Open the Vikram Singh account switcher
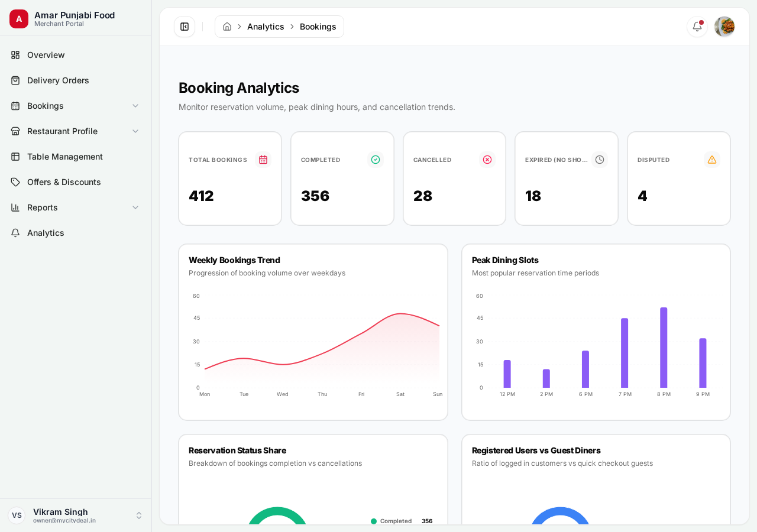The width and height of the screenshot is (757, 532). 76,515
